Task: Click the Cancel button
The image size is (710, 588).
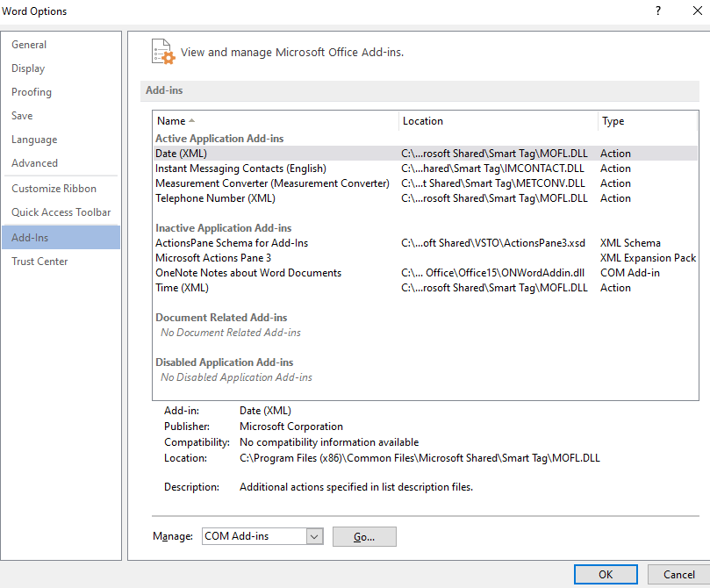Action: pos(678,575)
